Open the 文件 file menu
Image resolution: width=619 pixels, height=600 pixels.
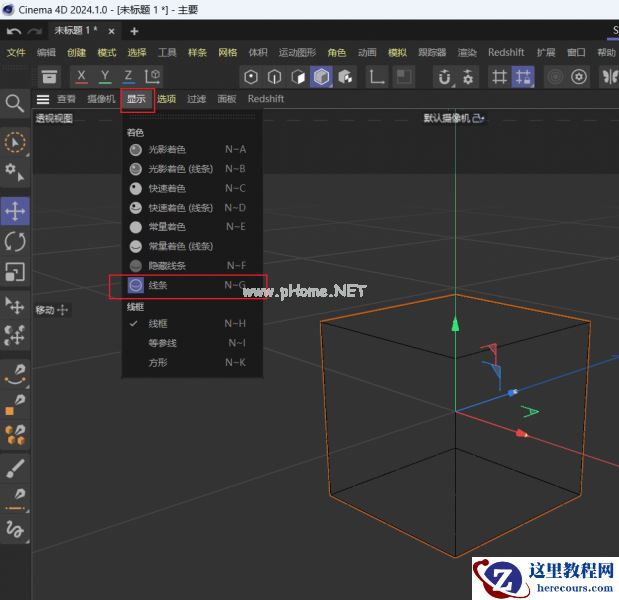16,52
